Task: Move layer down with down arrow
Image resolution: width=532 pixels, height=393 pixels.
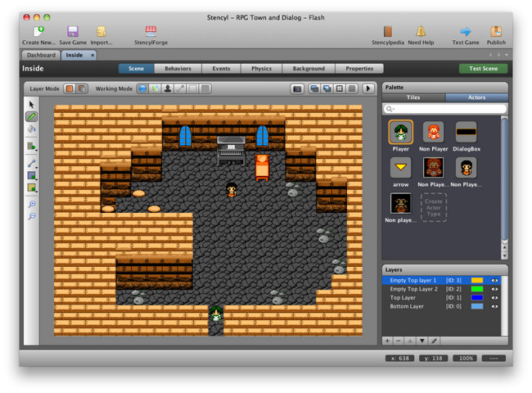Action: (422, 341)
